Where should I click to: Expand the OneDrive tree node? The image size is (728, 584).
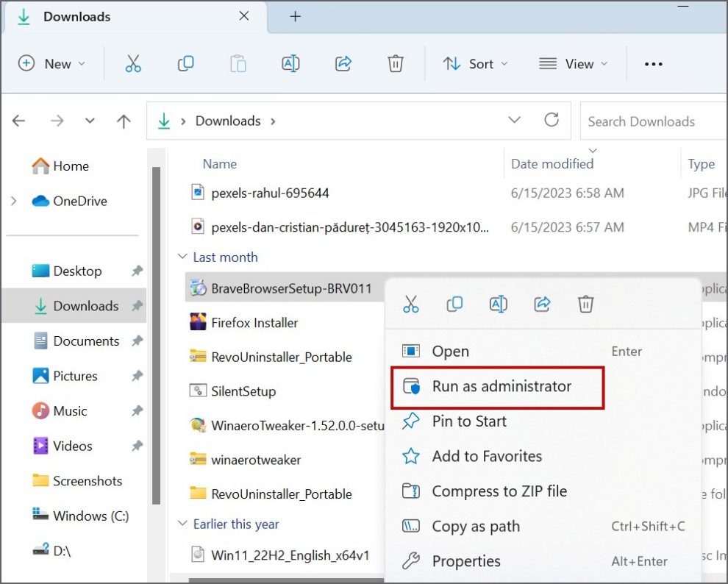(14, 201)
